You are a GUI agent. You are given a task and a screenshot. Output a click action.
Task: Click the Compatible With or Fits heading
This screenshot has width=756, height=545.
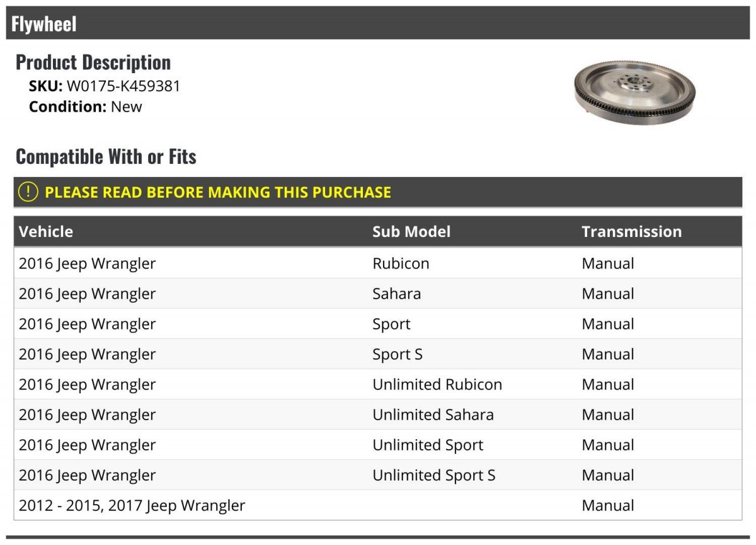[x=106, y=156]
